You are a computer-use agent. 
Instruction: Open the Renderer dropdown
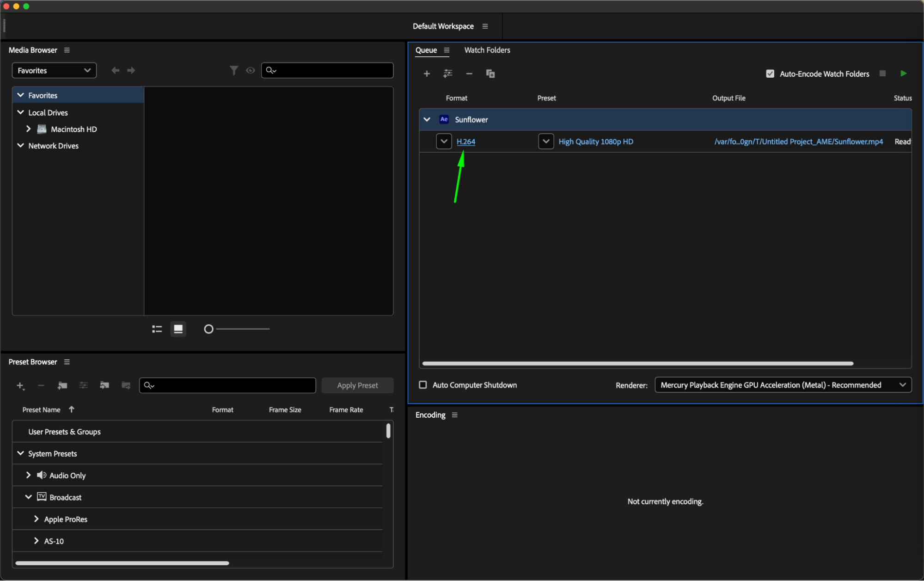click(783, 385)
